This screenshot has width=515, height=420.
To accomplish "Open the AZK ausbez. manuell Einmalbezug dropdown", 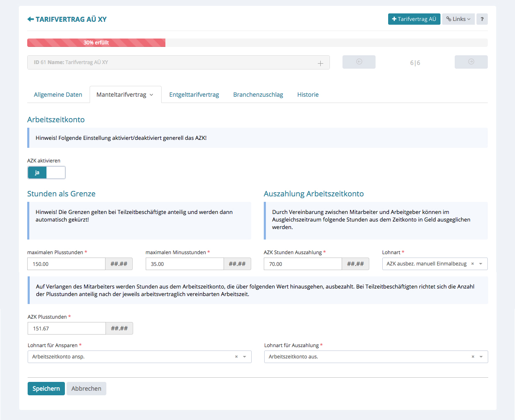I will coord(481,264).
